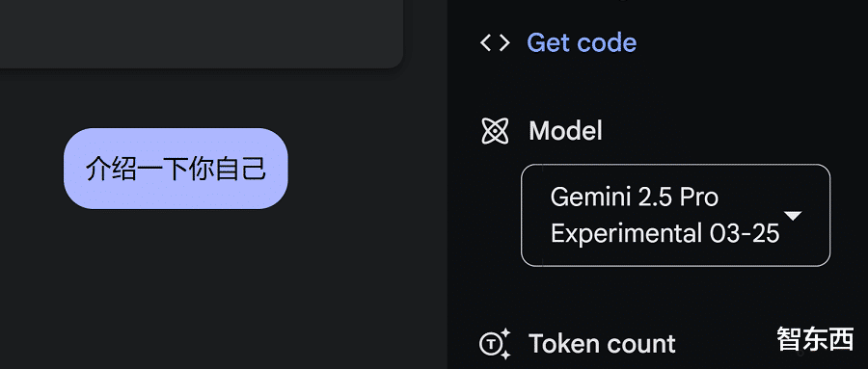Click the model selector's down-arrow caret
The image size is (868, 369).
pyautogui.click(x=793, y=215)
